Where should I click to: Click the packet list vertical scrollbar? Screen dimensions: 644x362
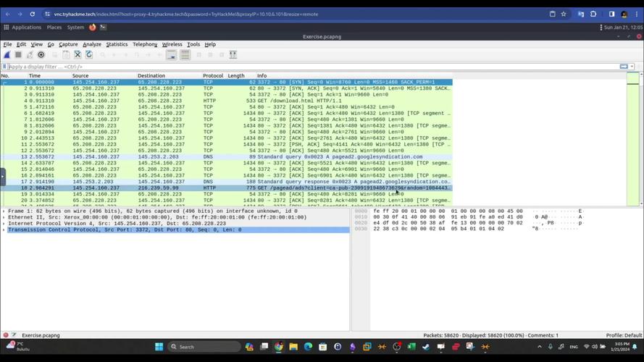(633, 138)
